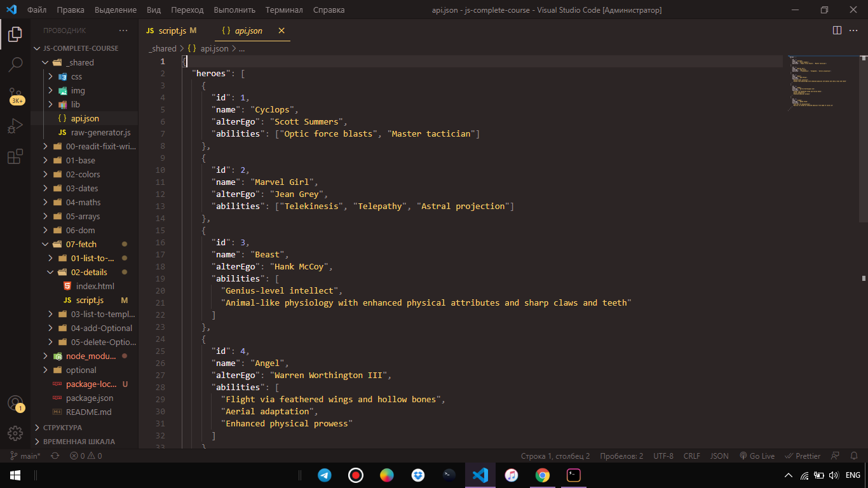Click the volume icon in system tray
Screen dimensions: 868x488
click(x=834, y=475)
